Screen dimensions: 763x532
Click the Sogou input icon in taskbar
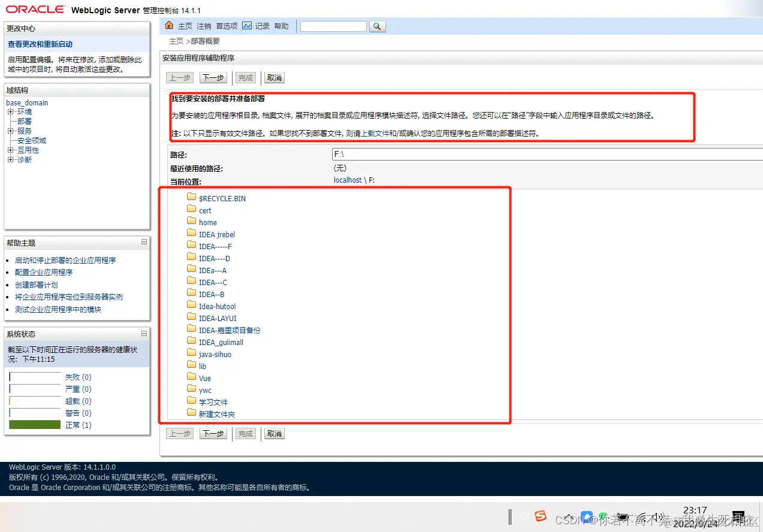pyautogui.click(x=539, y=516)
